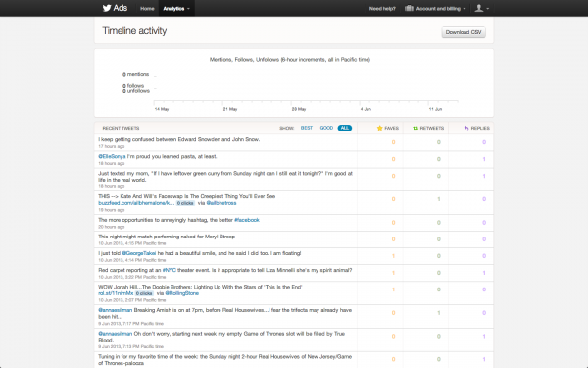Screen dimensions: 588x368
Task: Open the @GeorgeTakei mention link
Action: point(139,253)
